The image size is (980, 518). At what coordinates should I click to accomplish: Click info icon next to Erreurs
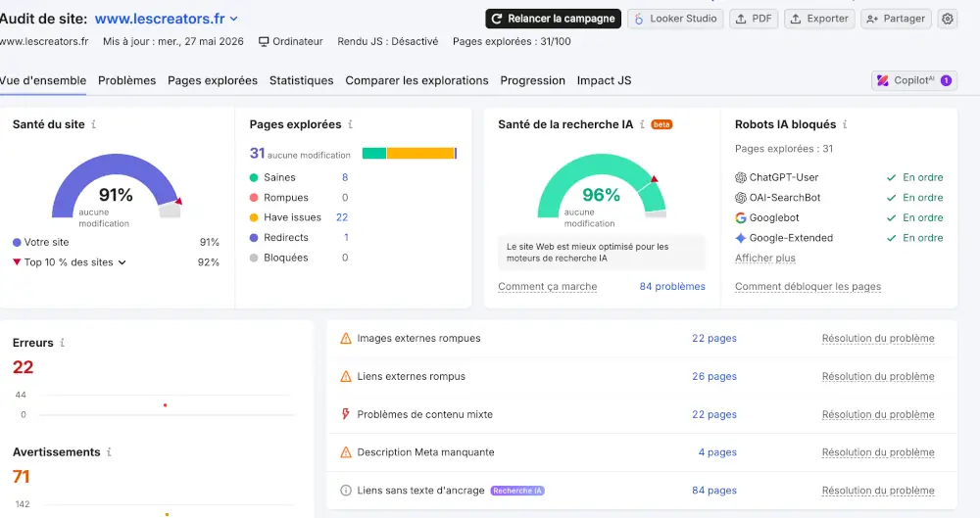click(x=62, y=343)
